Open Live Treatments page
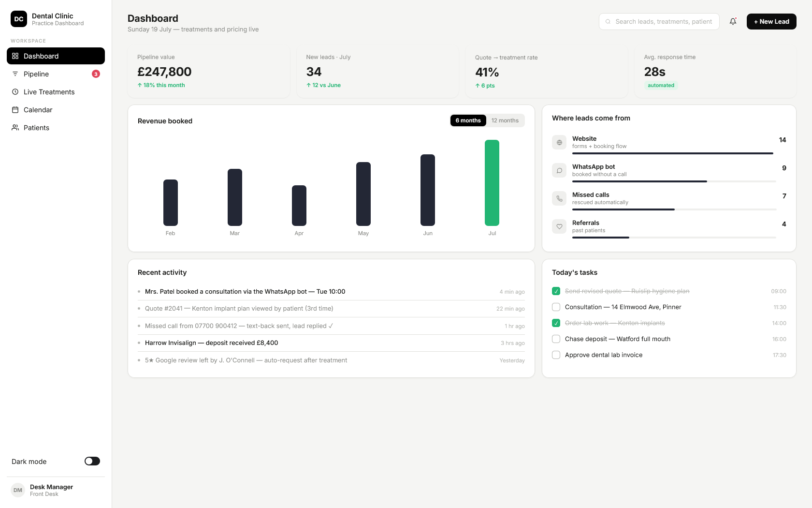This screenshot has width=812, height=508. pyautogui.click(x=56, y=92)
